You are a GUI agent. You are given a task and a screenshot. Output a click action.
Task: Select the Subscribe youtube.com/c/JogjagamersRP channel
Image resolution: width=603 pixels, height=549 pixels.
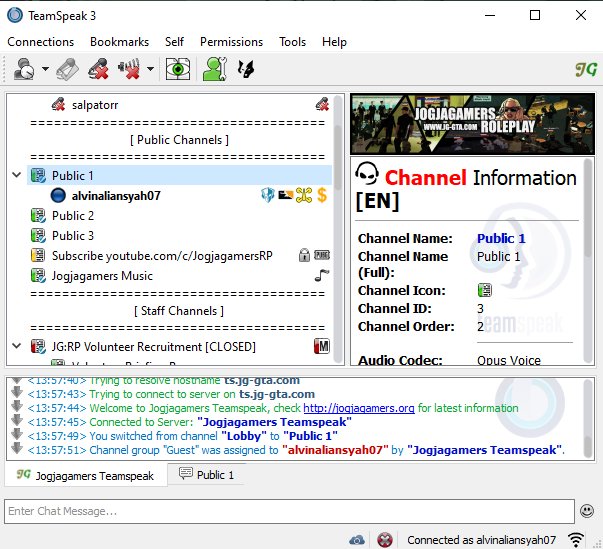162,256
